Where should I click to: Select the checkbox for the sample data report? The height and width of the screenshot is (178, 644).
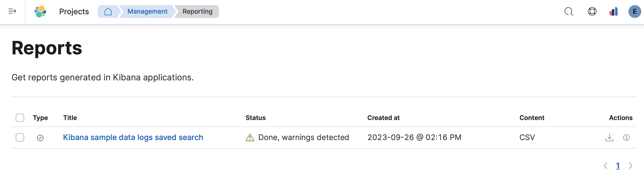pyautogui.click(x=20, y=137)
